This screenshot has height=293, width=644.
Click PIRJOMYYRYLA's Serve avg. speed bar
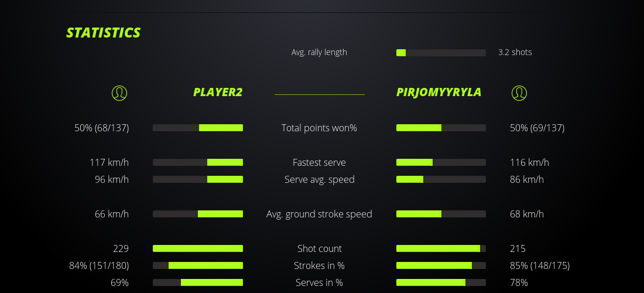pos(441,179)
